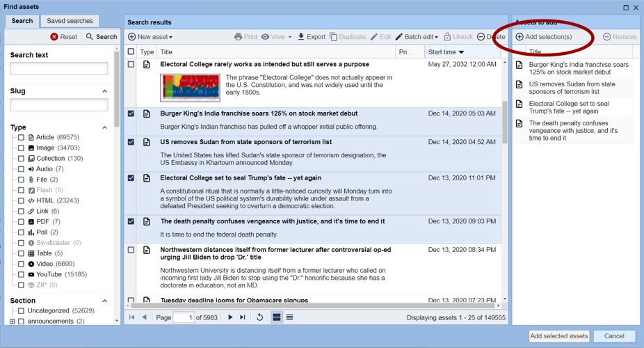Click the search results vertical scrollbar
This screenshot has width=644, height=348.
(505, 122)
